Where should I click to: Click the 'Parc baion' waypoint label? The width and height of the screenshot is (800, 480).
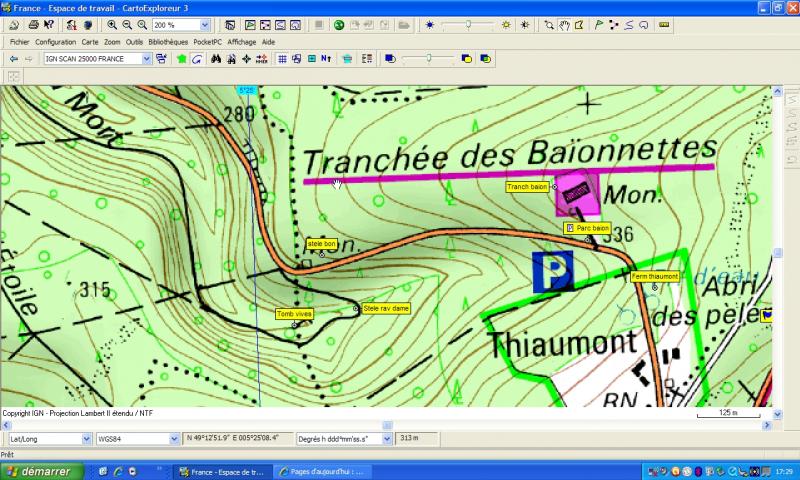[x=587, y=228]
